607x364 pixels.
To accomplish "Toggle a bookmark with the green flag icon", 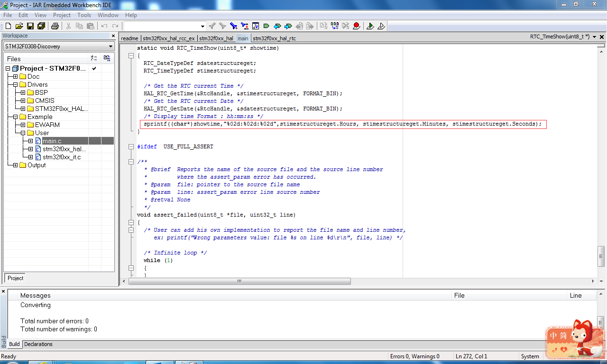I will click(x=267, y=26).
